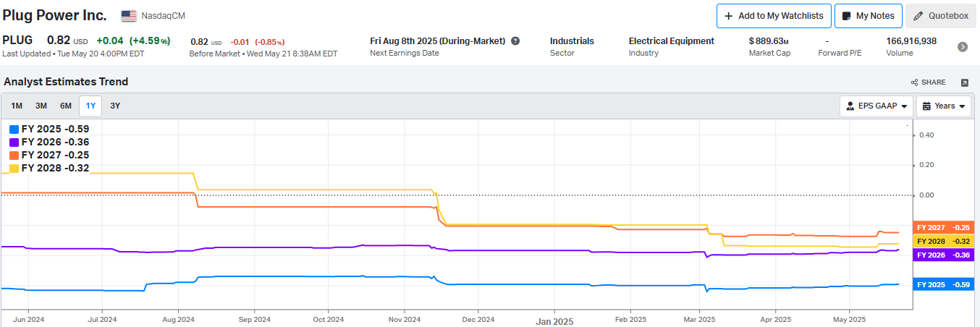Click the SHARE link
The width and height of the screenshot is (980, 327).
(x=929, y=82)
